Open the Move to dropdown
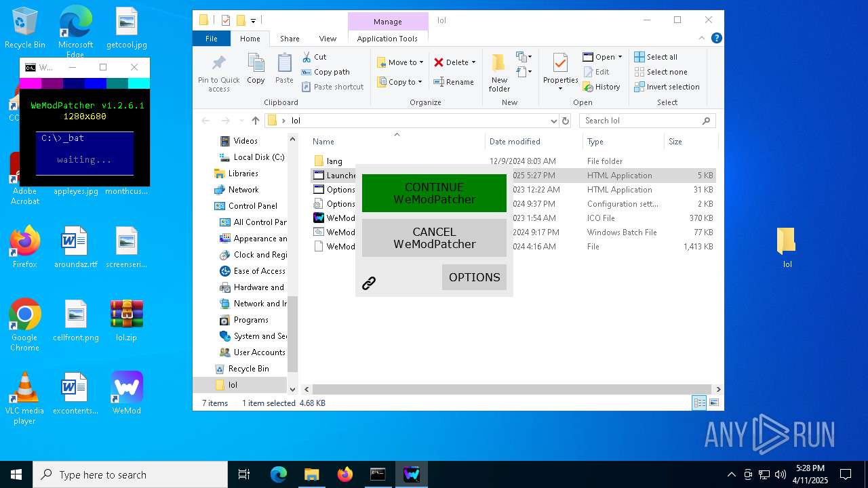Viewport: 868px width, 488px height. click(x=400, y=62)
